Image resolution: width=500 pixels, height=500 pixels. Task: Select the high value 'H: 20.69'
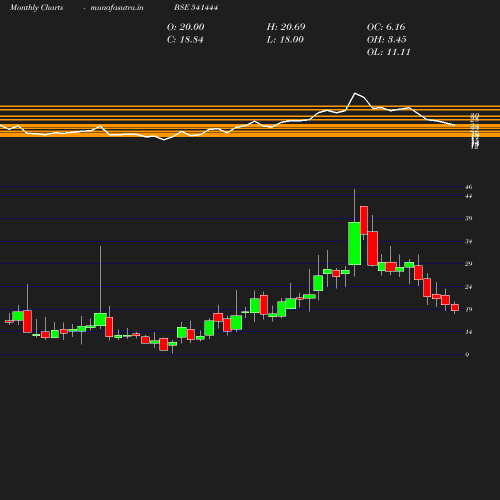tap(286, 27)
